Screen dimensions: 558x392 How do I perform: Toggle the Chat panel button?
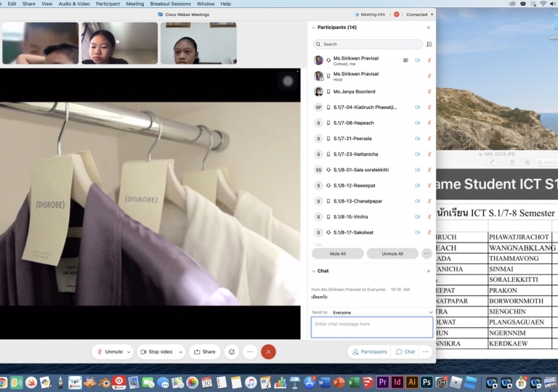(x=405, y=352)
